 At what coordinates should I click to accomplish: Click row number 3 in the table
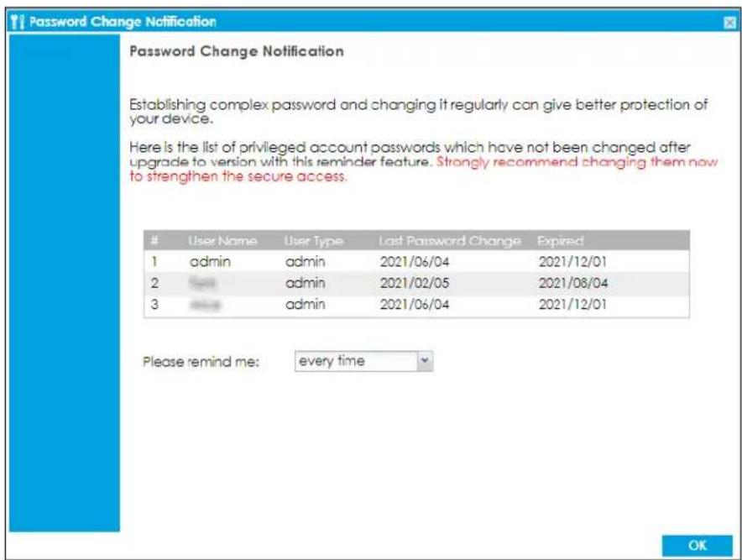coord(154,304)
